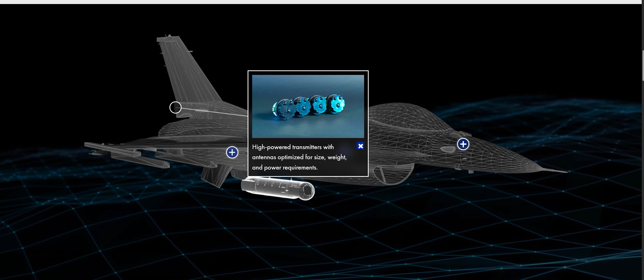Click the scrollbar track below the thumb
Screen dimensions: 644x280
pyautogui.click(x=643, y=177)
